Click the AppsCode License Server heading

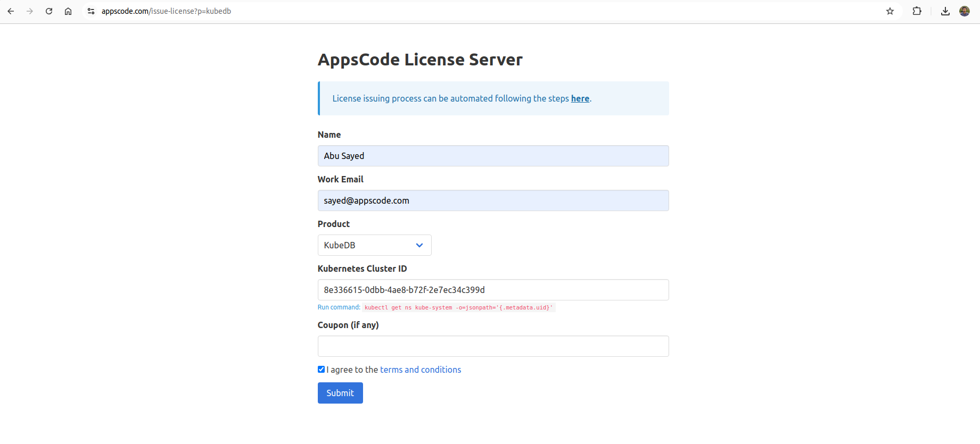pyautogui.click(x=420, y=60)
